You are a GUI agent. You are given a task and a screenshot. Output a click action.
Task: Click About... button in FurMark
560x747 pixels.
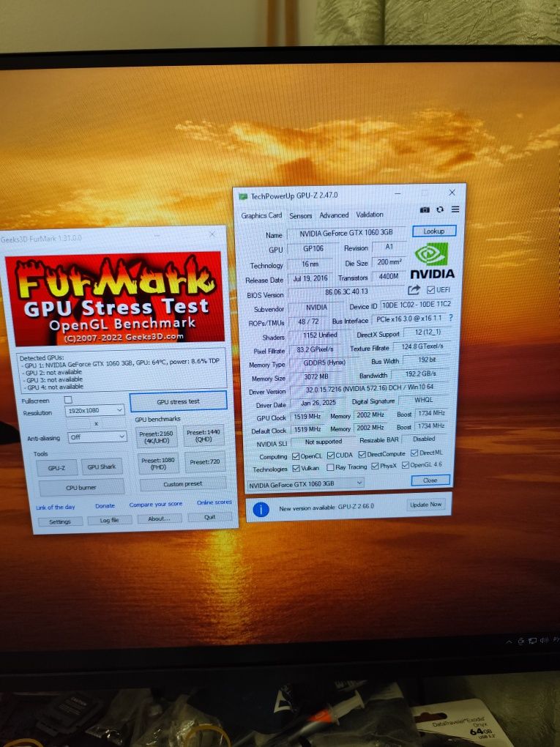(159, 519)
